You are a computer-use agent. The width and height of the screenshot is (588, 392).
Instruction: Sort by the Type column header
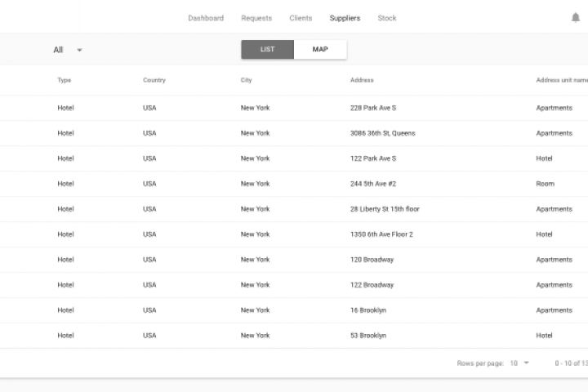tap(65, 80)
